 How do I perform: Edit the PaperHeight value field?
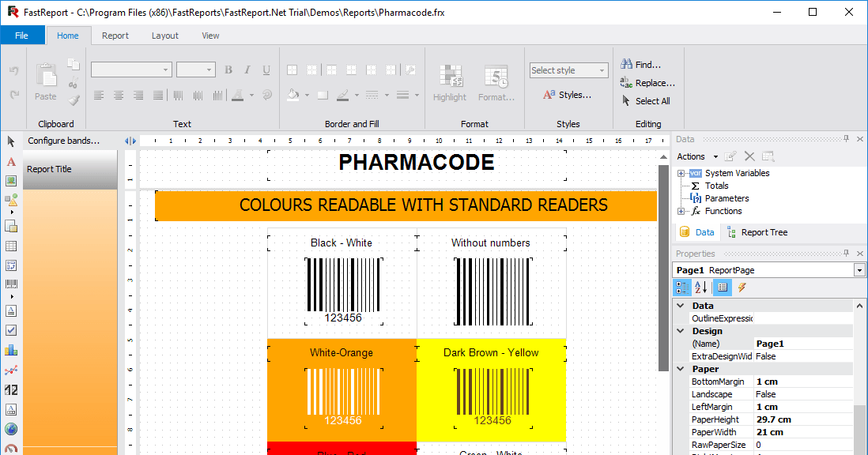tap(802, 419)
